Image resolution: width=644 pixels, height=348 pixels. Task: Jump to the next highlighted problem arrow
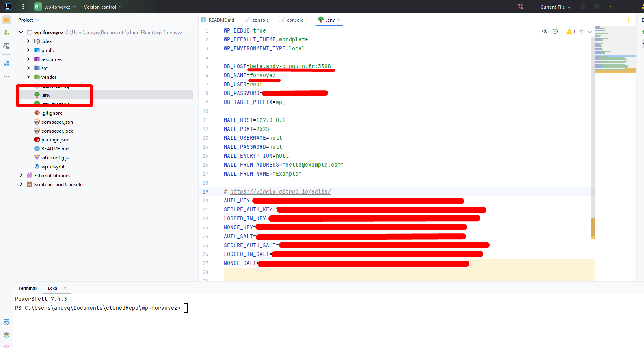tap(590, 31)
